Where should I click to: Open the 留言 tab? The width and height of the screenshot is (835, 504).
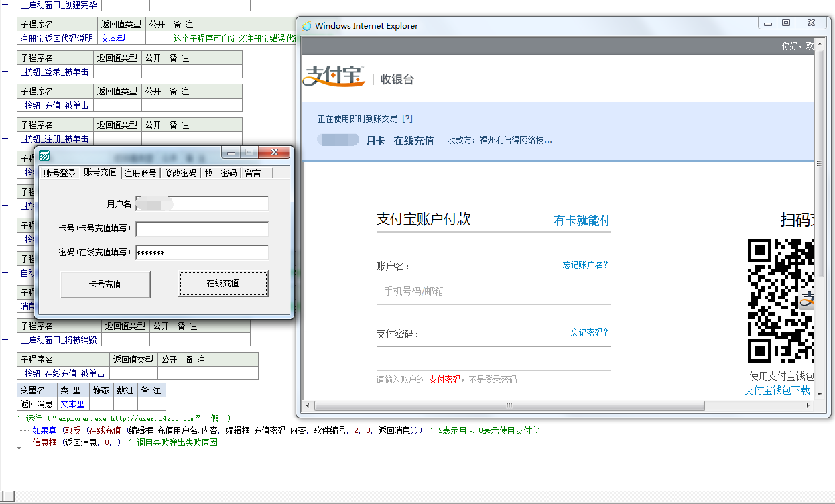click(253, 173)
